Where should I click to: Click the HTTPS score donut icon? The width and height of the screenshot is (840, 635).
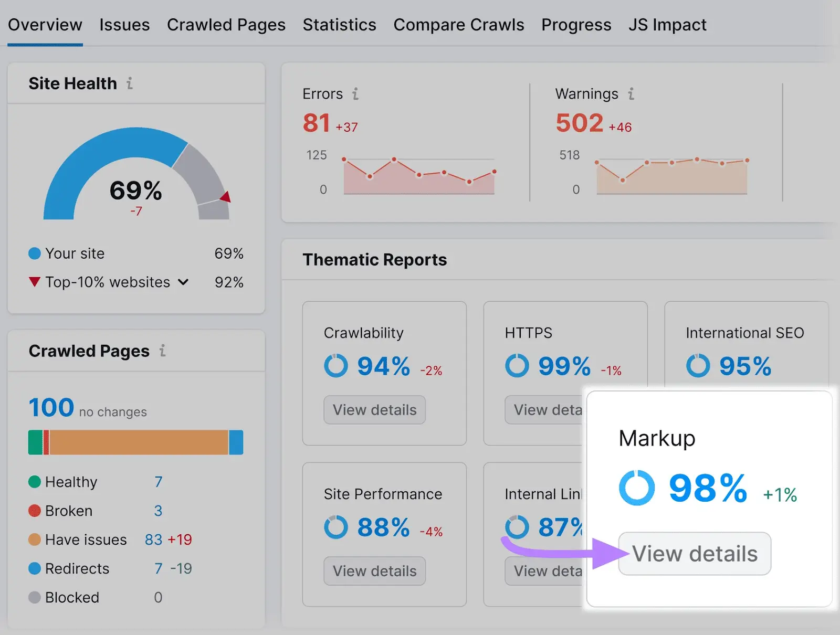pos(517,366)
